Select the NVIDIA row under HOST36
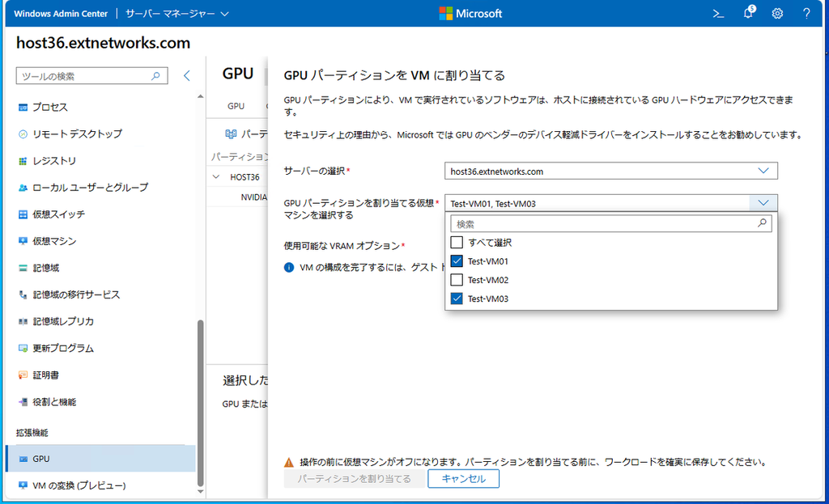The image size is (829, 504). (253, 197)
